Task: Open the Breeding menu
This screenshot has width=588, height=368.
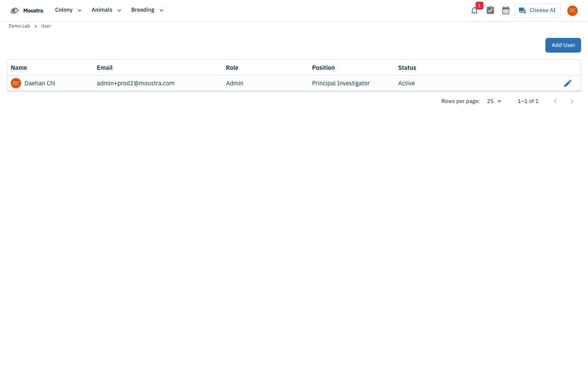Action: (x=147, y=10)
